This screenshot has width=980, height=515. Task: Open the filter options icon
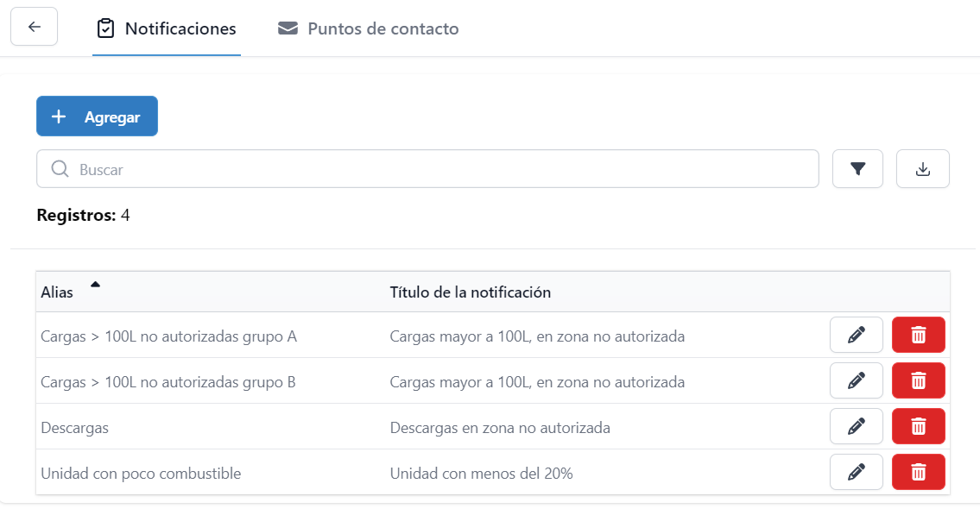pyautogui.click(x=857, y=168)
